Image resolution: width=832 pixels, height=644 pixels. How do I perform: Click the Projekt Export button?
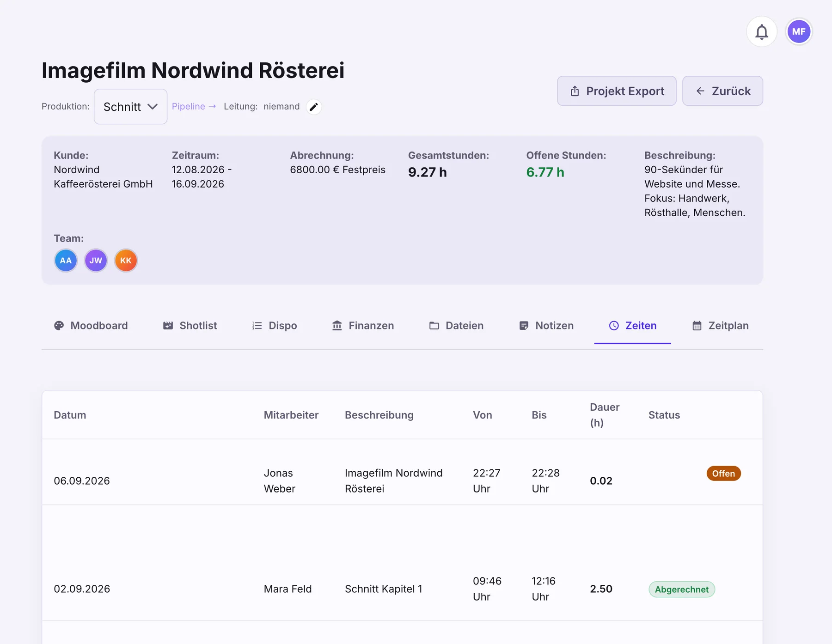[617, 91]
